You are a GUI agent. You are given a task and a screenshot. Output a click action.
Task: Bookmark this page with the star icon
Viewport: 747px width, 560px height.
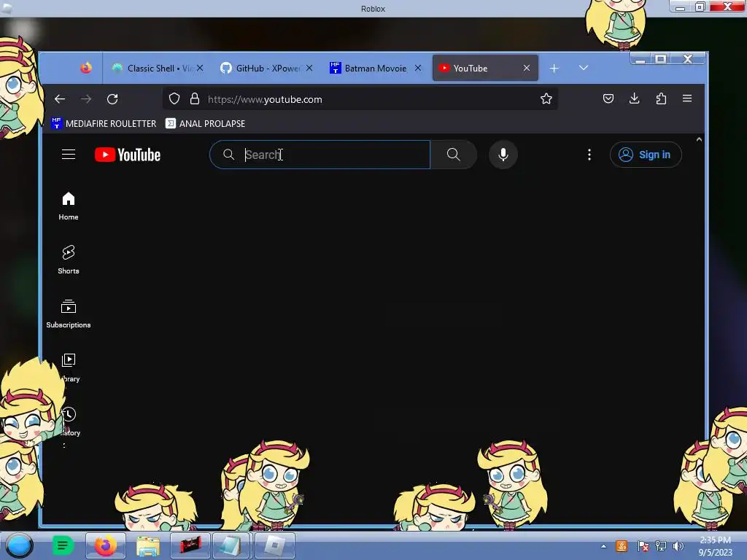click(546, 98)
